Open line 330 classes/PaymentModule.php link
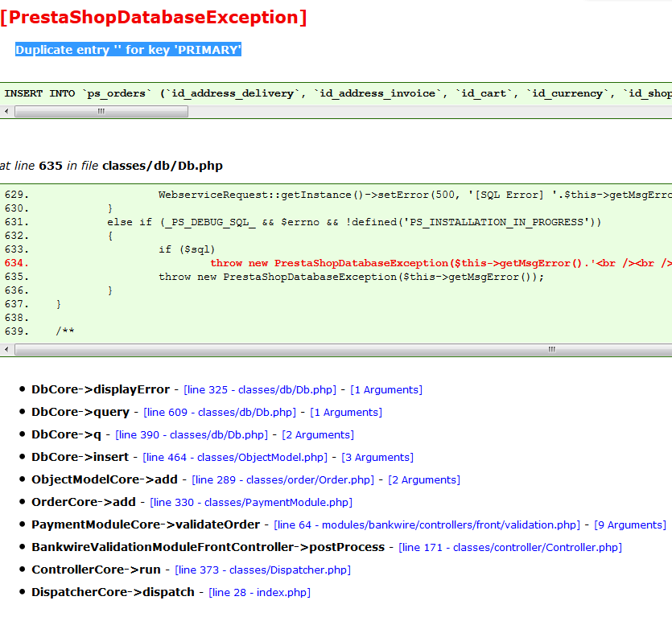 click(x=251, y=502)
